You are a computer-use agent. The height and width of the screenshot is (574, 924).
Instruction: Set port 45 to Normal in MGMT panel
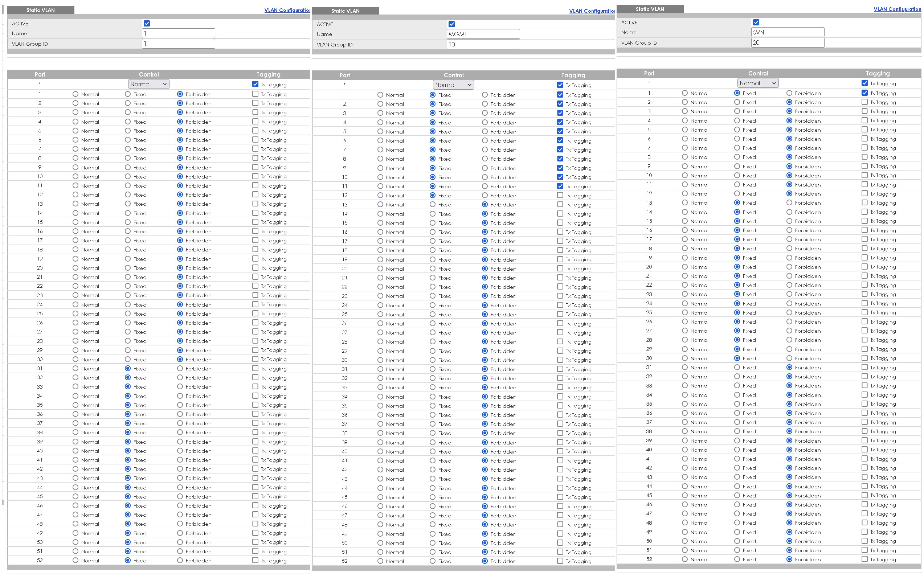380,497
